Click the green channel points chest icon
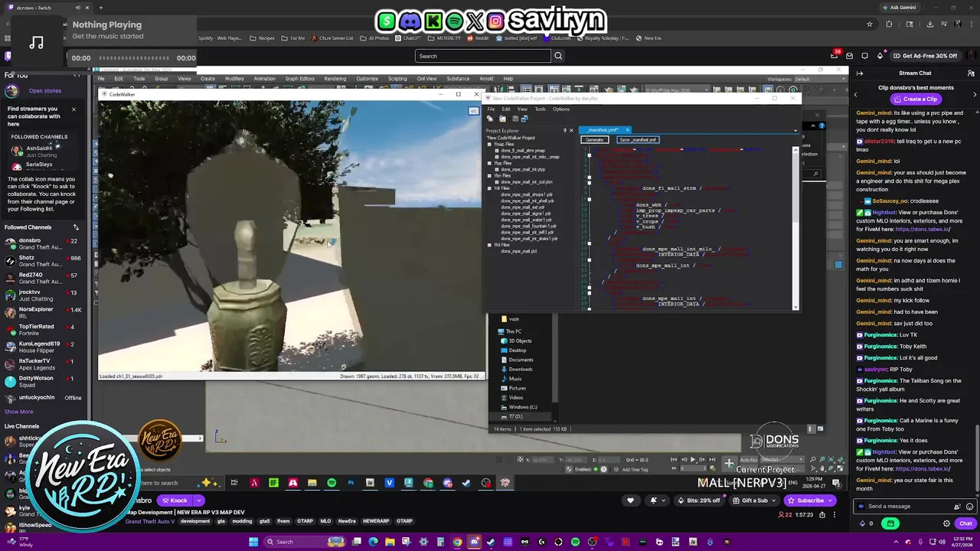 click(x=890, y=523)
